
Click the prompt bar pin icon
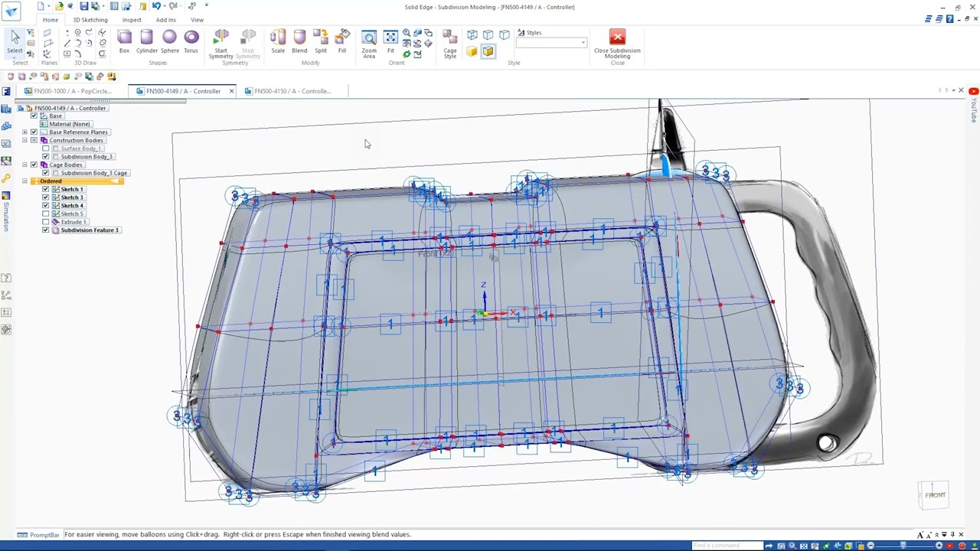click(953, 535)
